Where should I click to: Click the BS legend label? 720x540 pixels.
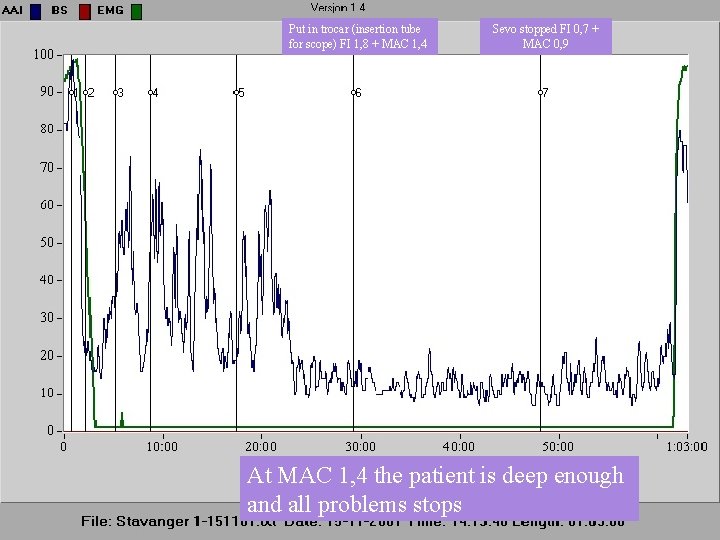tap(59, 10)
